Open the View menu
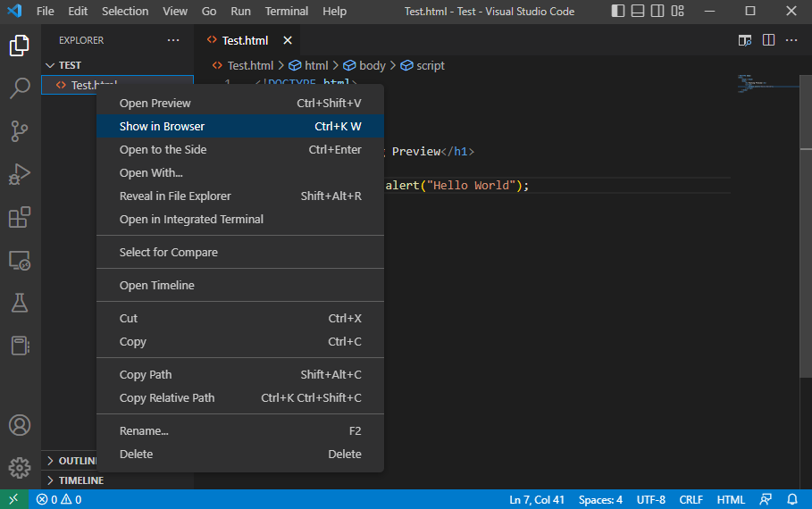Screen dimensions: 812x509 click(175, 11)
